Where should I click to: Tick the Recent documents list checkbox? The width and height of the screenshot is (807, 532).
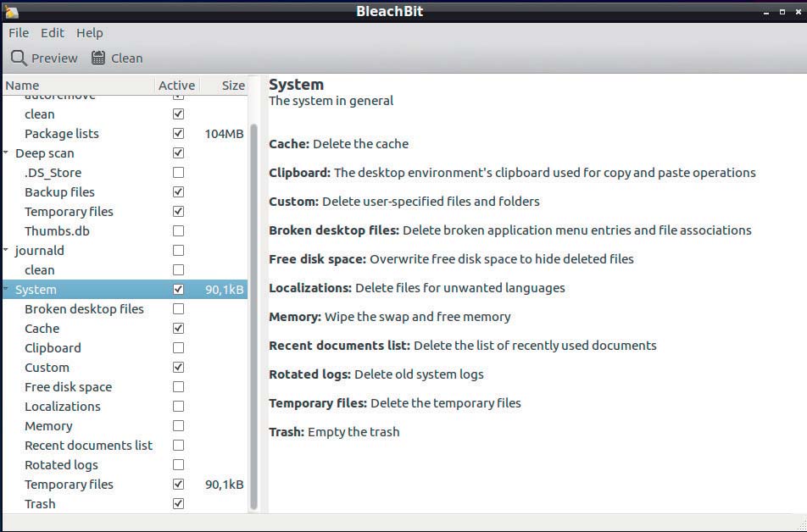pos(178,446)
